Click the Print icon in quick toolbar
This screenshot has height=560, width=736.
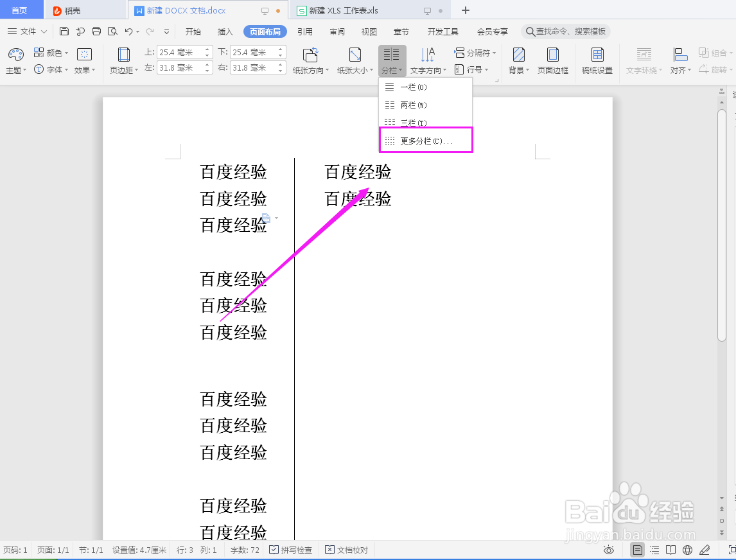[96, 31]
